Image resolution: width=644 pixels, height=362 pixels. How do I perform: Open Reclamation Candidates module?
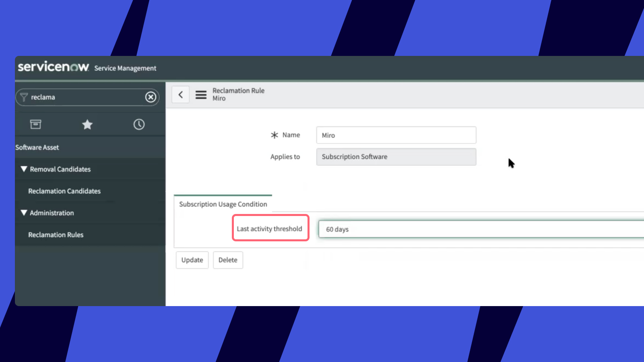tap(64, 191)
